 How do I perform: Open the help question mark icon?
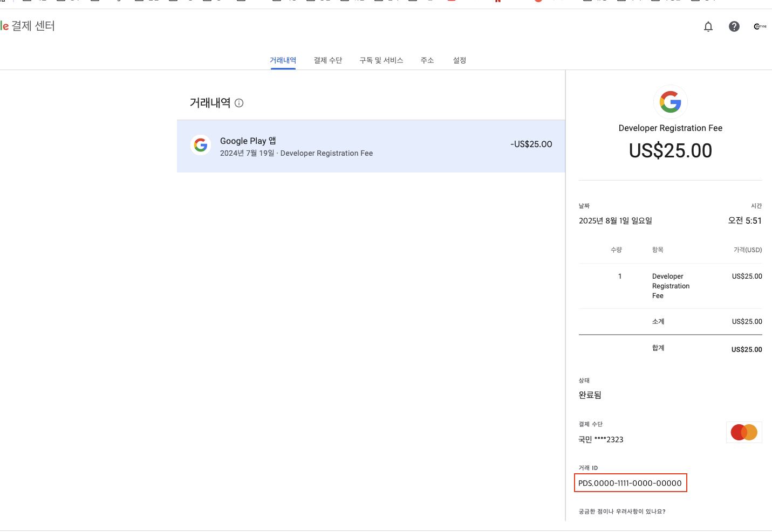coord(734,26)
